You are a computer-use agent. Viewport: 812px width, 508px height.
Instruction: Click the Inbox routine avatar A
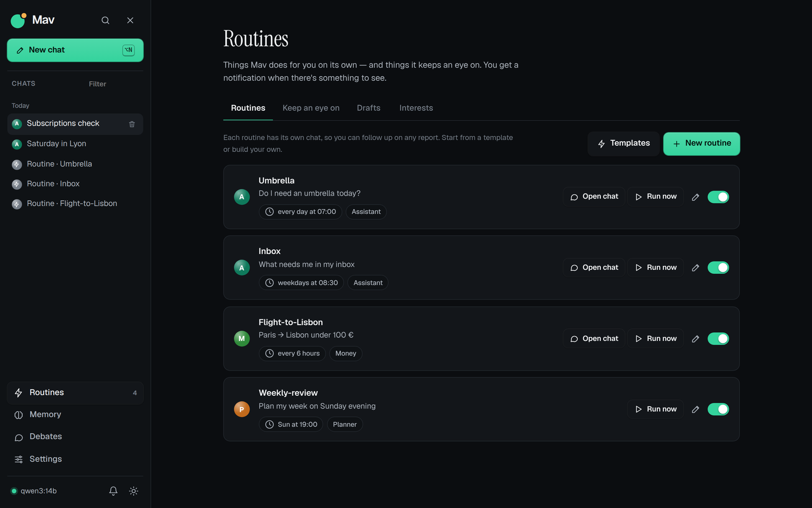coord(242,267)
